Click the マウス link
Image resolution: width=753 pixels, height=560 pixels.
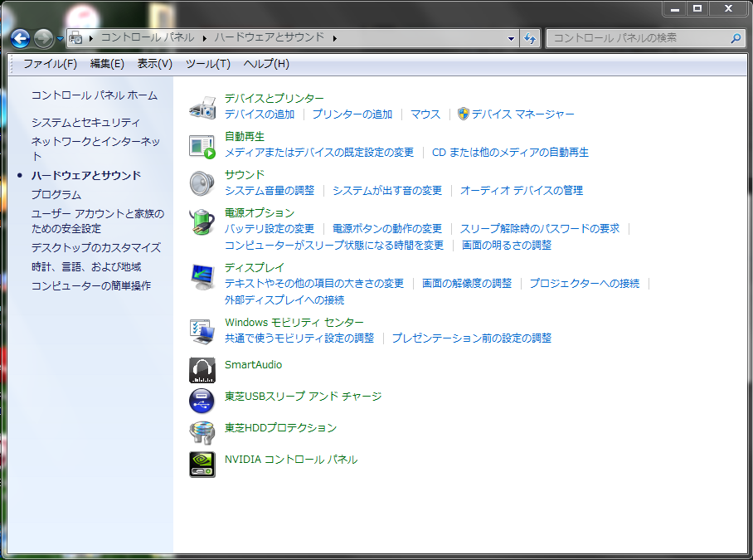[x=425, y=114]
